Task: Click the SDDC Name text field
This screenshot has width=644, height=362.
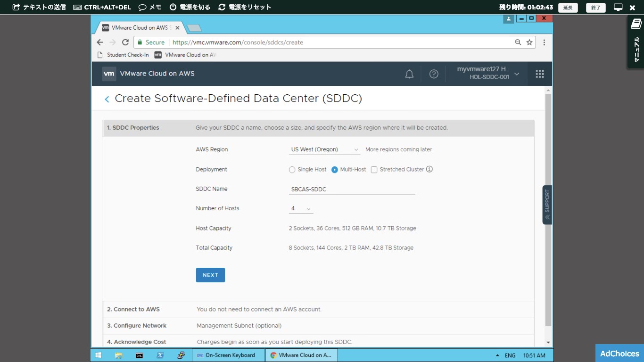Action: click(352, 189)
